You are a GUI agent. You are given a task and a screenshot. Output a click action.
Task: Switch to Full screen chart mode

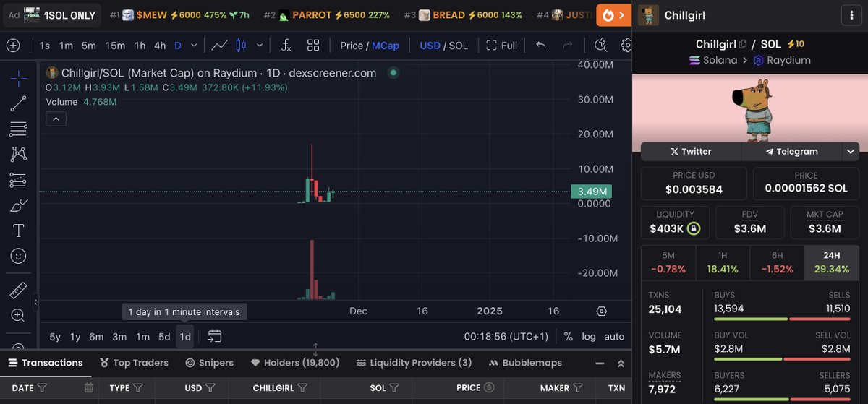tap(502, 46)
